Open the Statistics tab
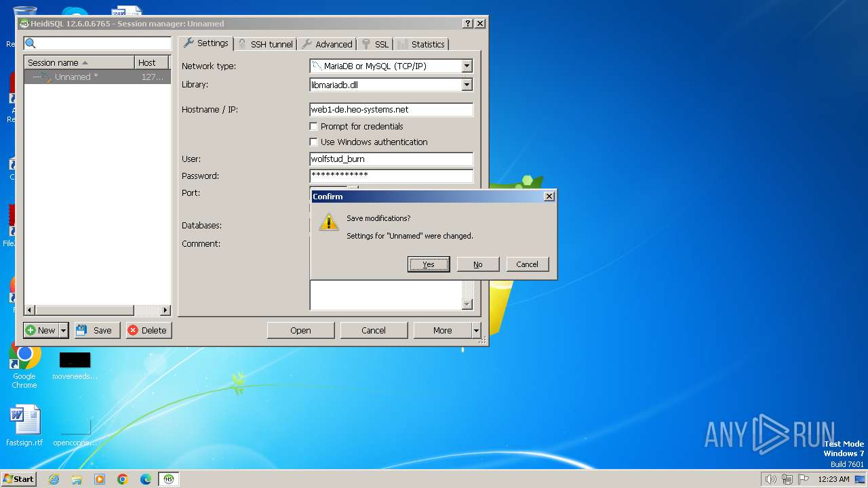 [x=421, y=44]
